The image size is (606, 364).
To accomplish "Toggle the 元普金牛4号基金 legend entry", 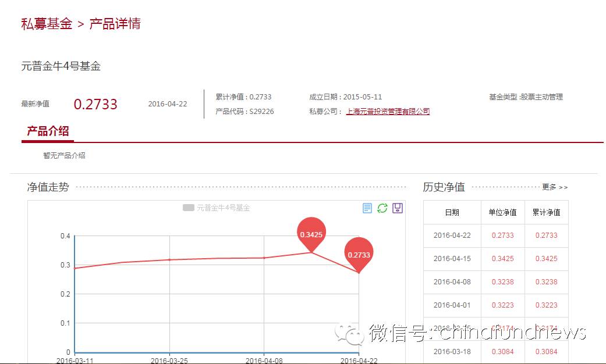I will pyautogui.click(x=225, y=207).
